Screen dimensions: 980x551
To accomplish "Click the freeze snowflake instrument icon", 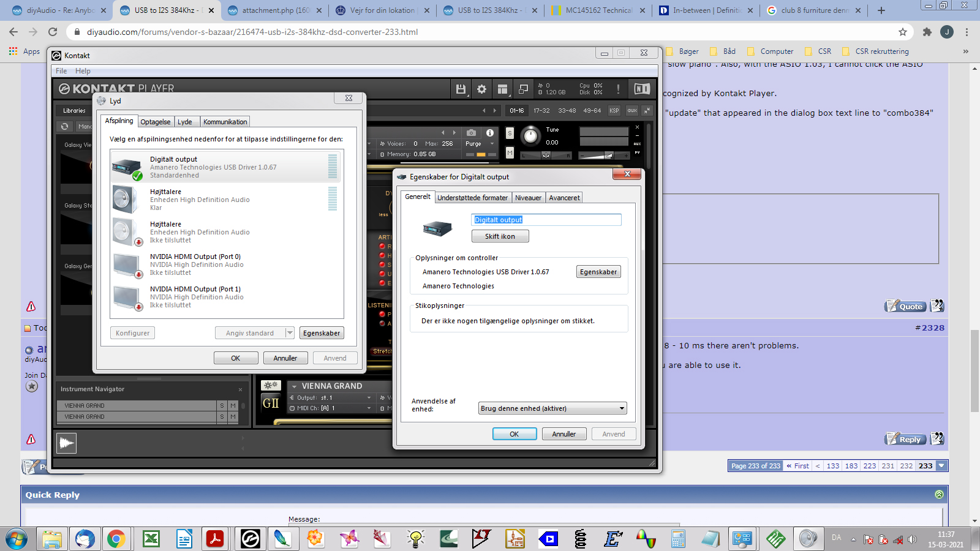I will point(271,386).
